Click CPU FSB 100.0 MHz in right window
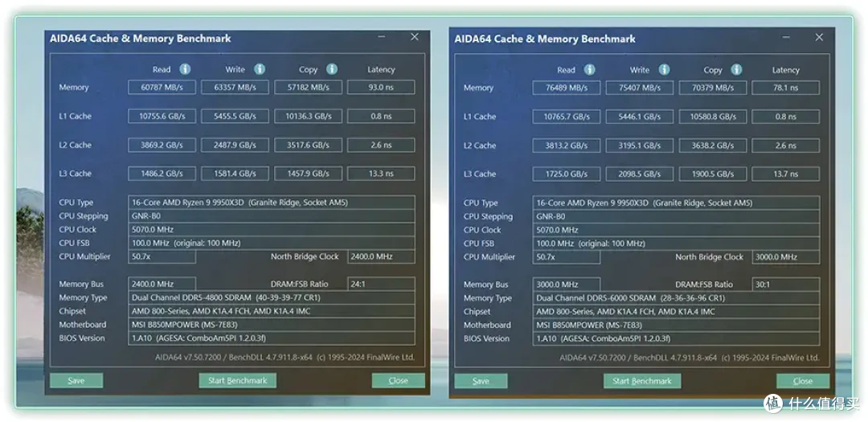The image size is (868, 422). (676, 243)
